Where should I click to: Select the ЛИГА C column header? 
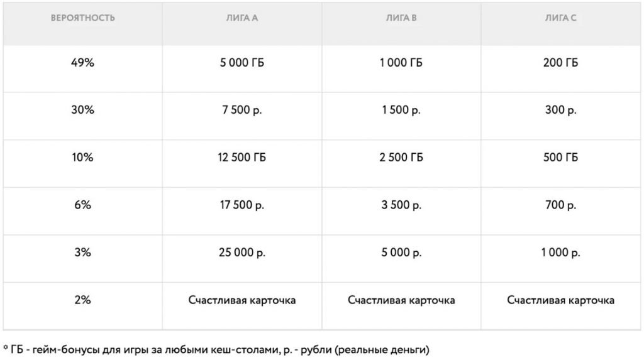point(560,18)
